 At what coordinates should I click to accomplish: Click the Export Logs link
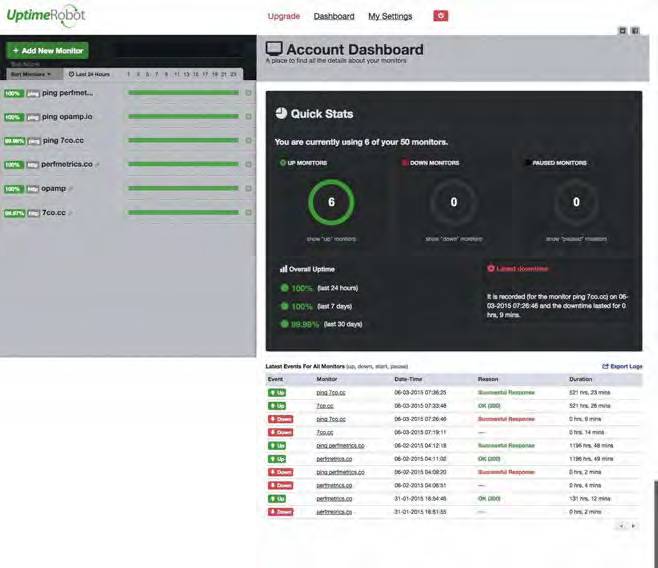622,366
